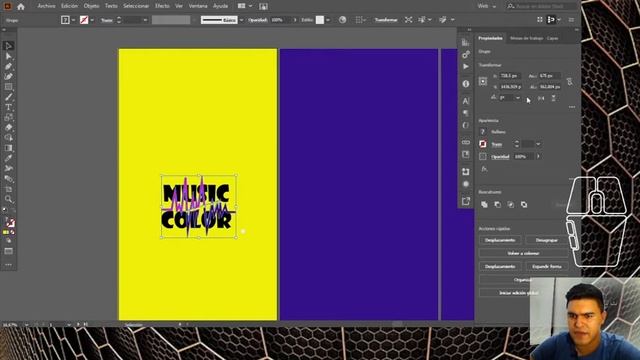Viewport: 640px width, 360px height.
Task: Select the MUSIC COLOR logo on yellow artboard
Action: pos(198,206)
